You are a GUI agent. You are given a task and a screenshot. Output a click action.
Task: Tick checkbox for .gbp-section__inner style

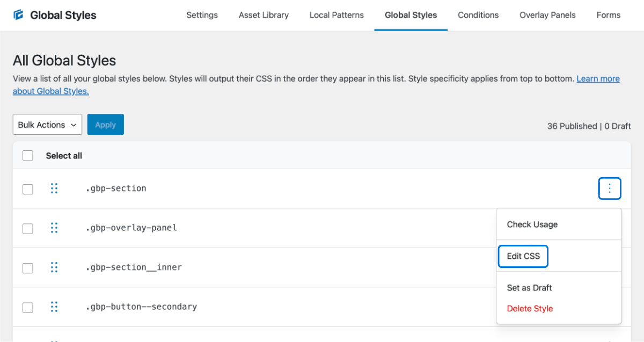click(28, 268)
